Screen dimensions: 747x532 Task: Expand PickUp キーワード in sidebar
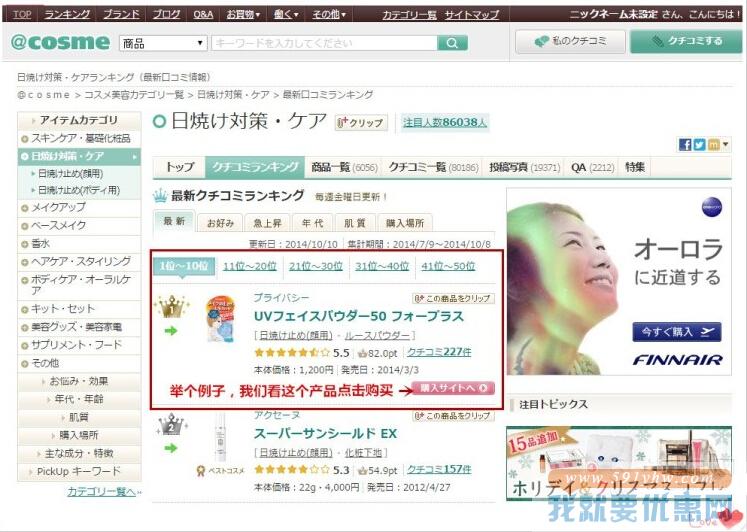(79, 472)
